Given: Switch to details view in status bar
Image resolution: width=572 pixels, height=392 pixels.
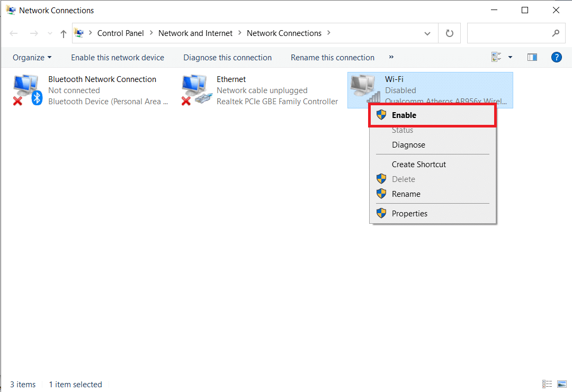Looking at the screenshot, I should [547, 384].
